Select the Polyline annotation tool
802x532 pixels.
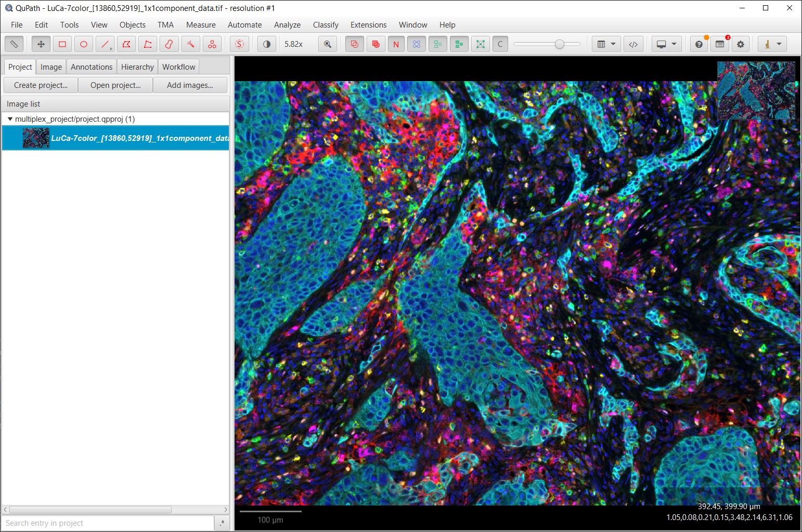coord(148,44)
